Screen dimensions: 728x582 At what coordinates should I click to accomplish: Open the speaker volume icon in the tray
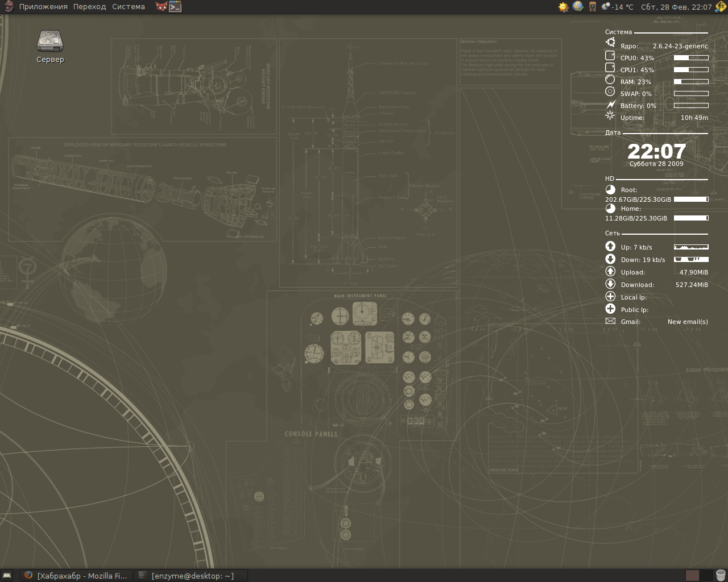tap(593, 7)
